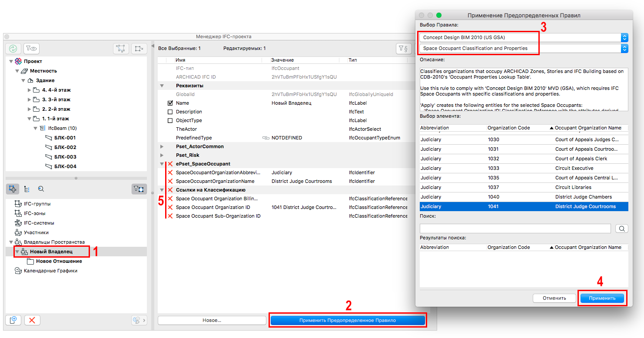Click the add new item icon button
644x338 pixels.
pos(13,320)
